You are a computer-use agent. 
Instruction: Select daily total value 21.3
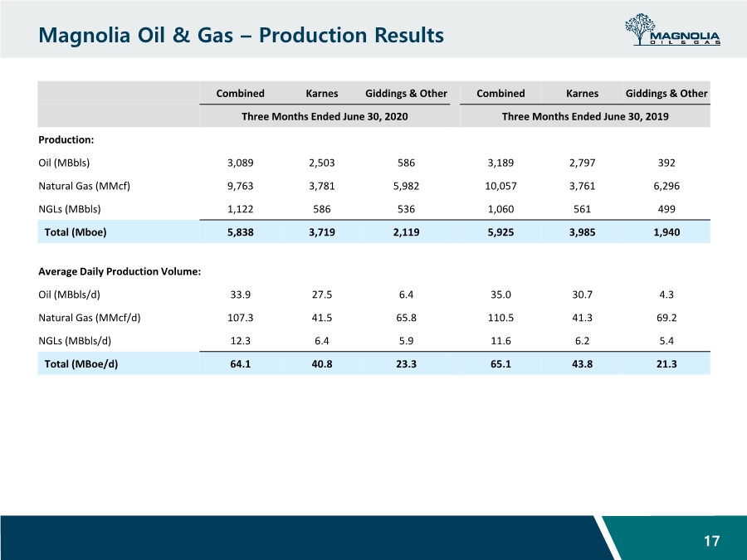(x=666, y=364)
